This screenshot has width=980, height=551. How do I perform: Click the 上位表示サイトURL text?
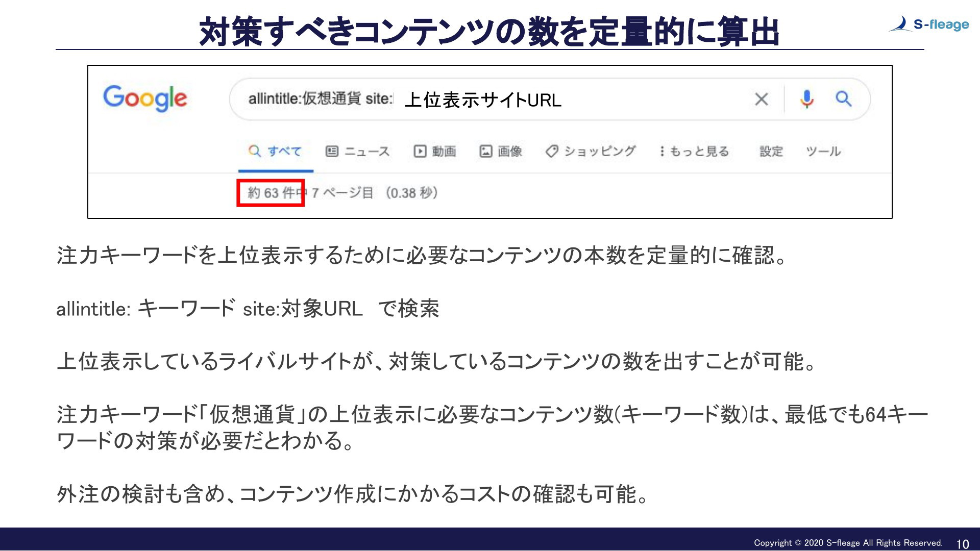[x=483, y=100]
